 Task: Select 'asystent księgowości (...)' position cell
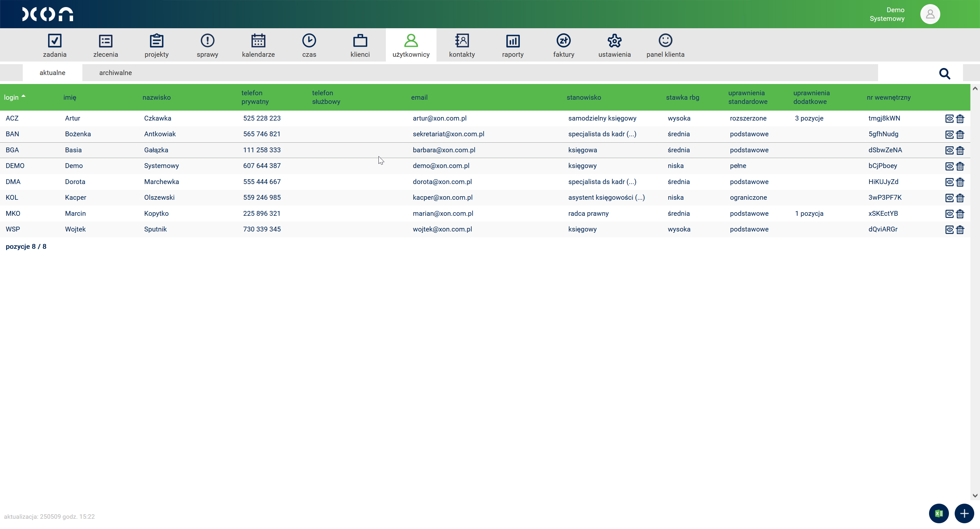click(x=606, y=197)
